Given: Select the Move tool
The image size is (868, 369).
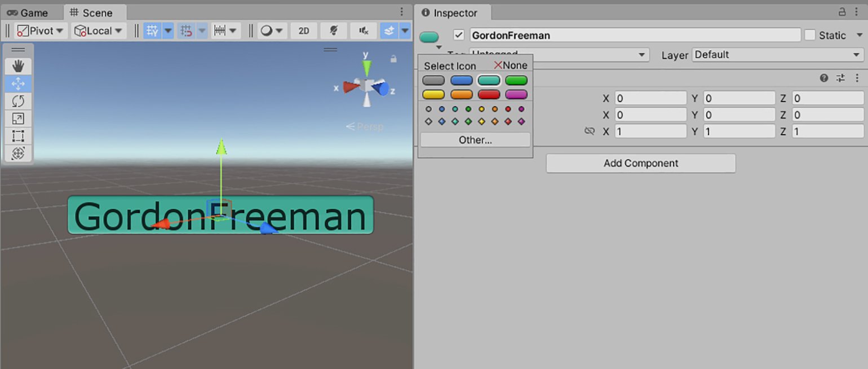Looking at the screenshot, I should tap(18, 84).
